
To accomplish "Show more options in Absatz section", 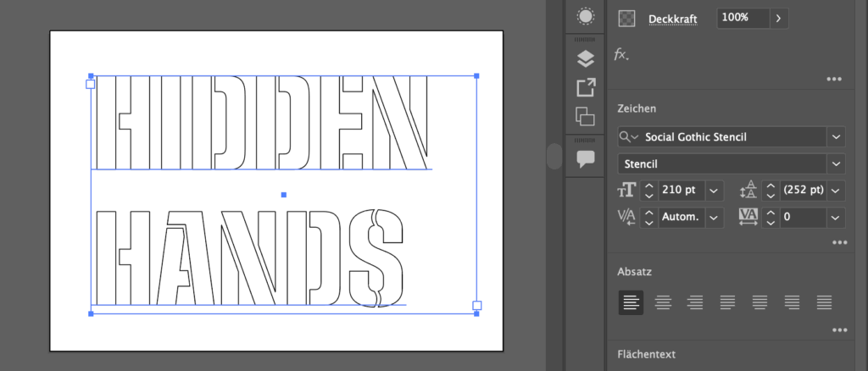I will pyautogui.click(x=839, y=329).
